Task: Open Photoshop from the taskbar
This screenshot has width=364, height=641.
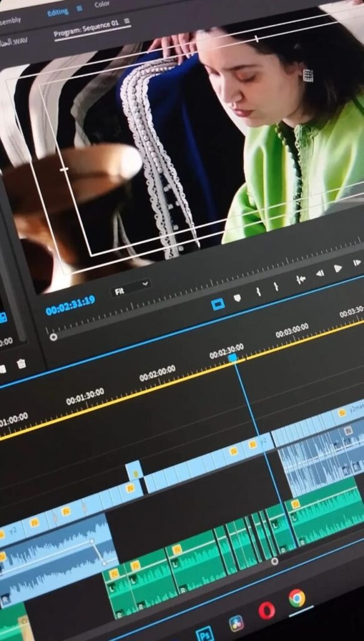Action: click(205, 633)
